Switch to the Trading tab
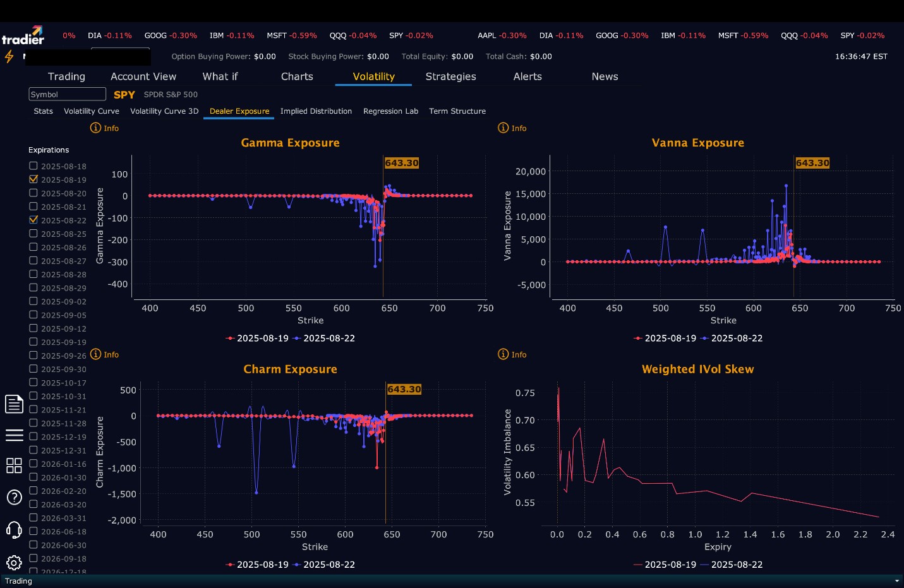Screen dimensions: 904x588 tap(66, 76)
